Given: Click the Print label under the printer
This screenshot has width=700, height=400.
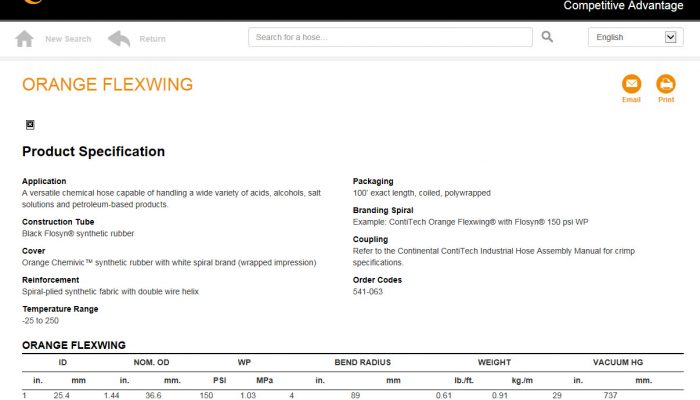Looking at the screenshot, I should [x=666, y=100].
